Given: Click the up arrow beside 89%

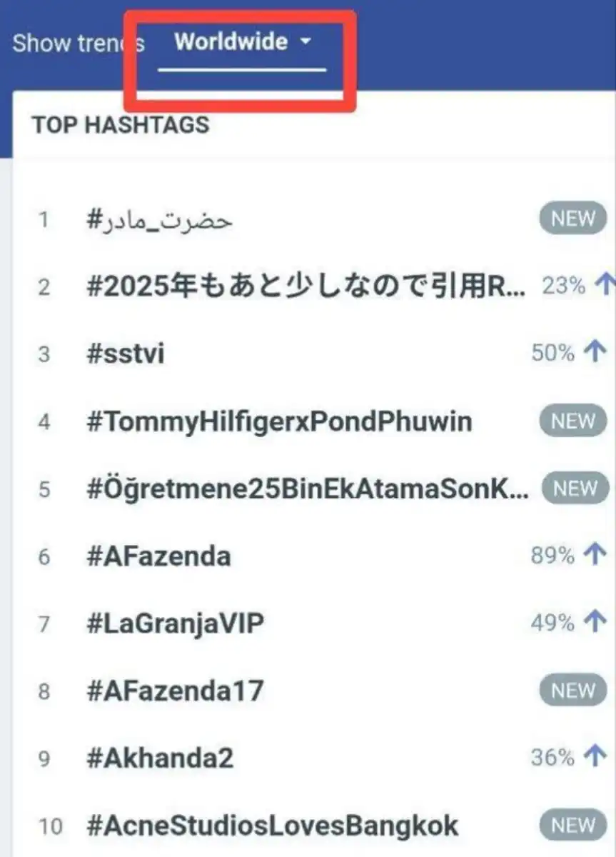Looking at the screenshot, I should pyautogui.click(x=595, y=556).
